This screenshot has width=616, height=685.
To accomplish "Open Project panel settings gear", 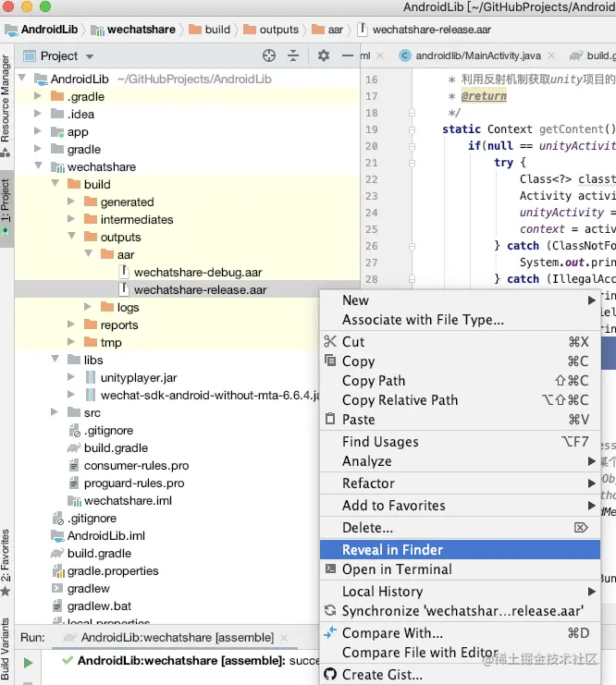I will [323, 55].
